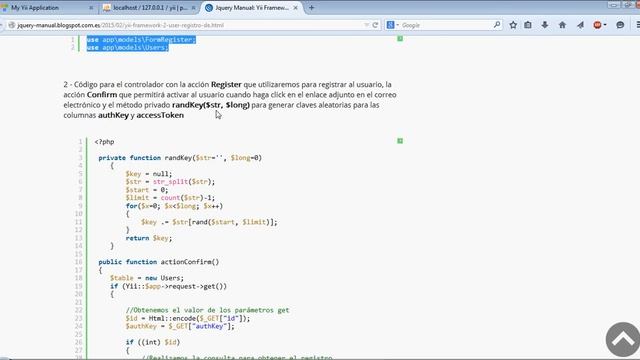This screenshot has width=640, height=360.
Task: Click the green icon above the randKey code
Action: (400, 141)
